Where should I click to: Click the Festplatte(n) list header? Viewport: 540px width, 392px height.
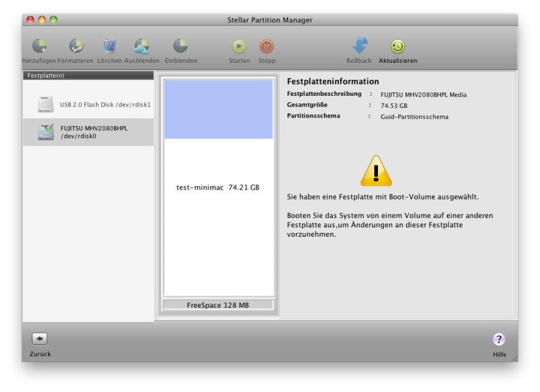pos(88,76)
